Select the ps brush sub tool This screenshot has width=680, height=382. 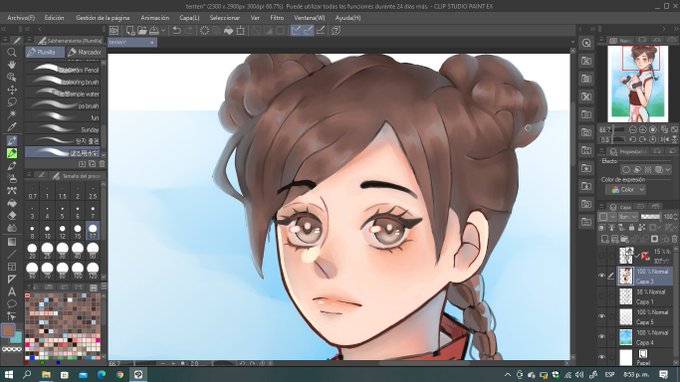[62, 105]
